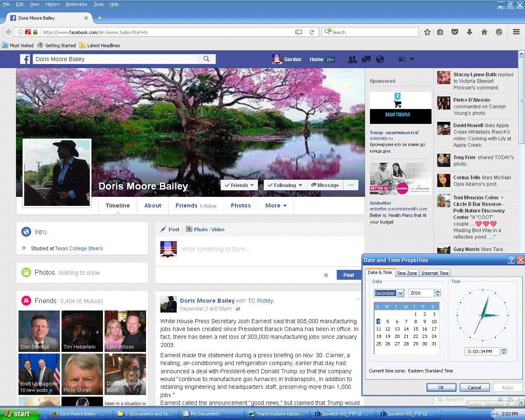Click the Message button on profile
Screen dimensions: 525x420
point(325,185)
